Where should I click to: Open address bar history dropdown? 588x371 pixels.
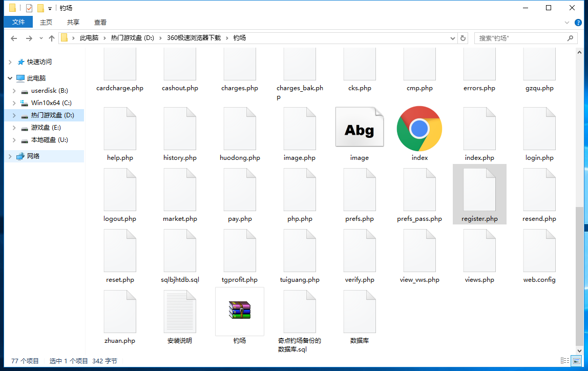click(x=452, y=38)
